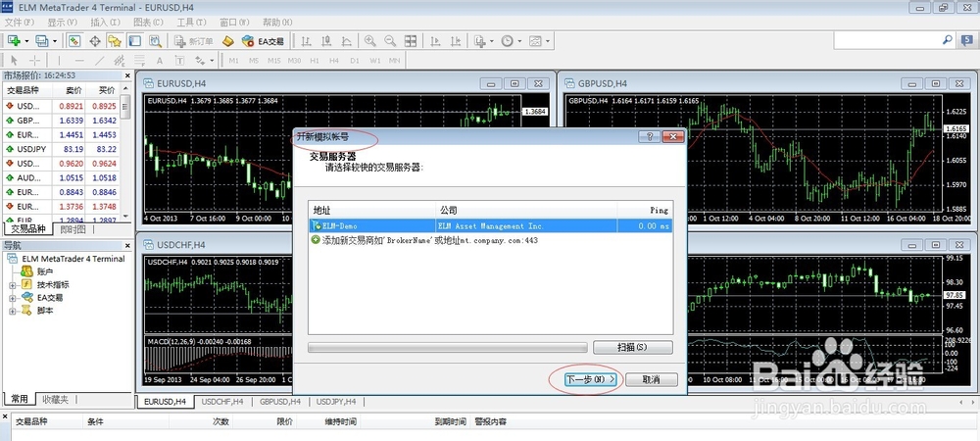Toggle the Navigator star-folder icon
This screenshot has height=441, width=980.
(x=115, y=41)
